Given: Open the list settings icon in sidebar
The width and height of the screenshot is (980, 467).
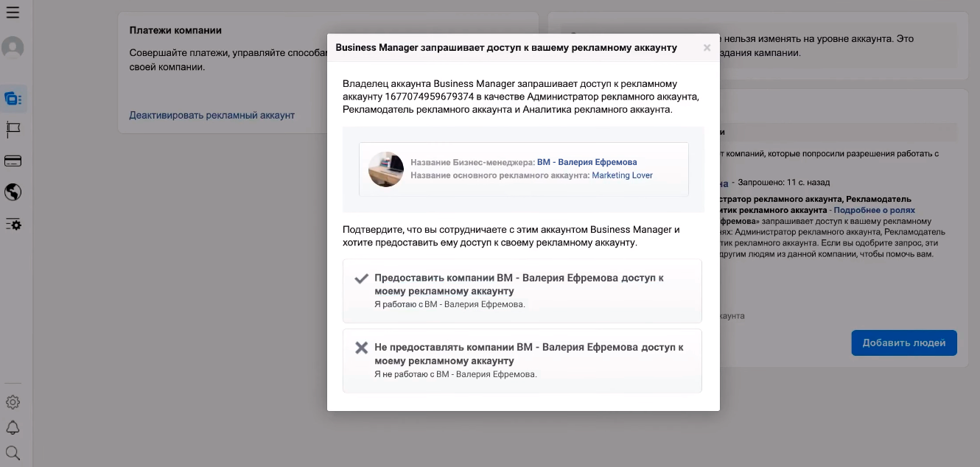Looking at the screenshot, I should click(x=13, y=224).
